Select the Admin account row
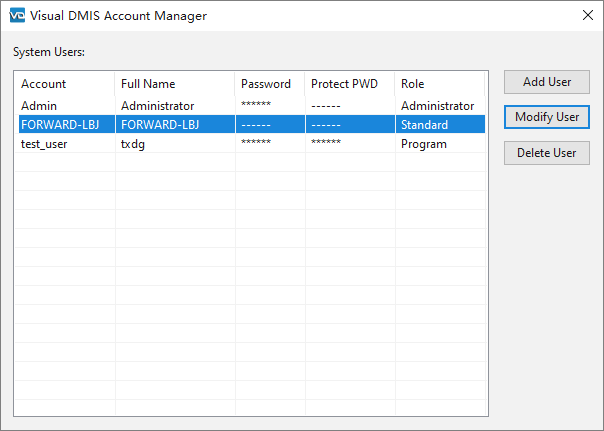This screenshot has height=431, width=604. tap(250, 106)
